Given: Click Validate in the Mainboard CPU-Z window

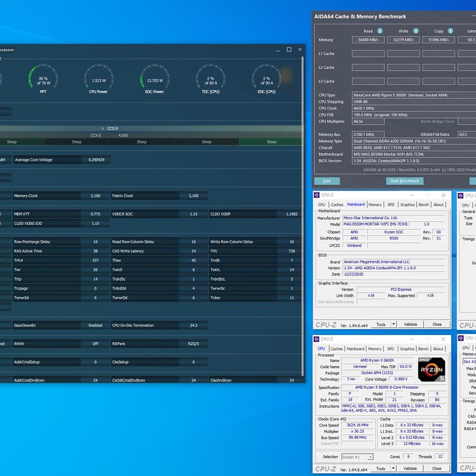Looking at the screenshot, I should pos(410,324).
